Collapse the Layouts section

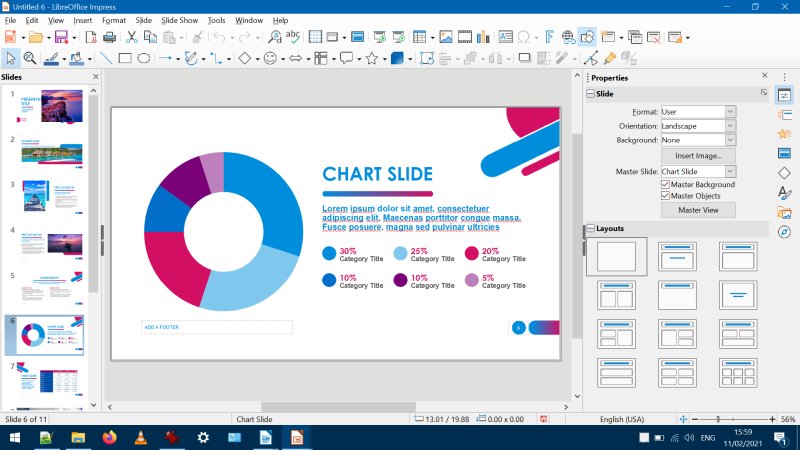pos(590,228)
